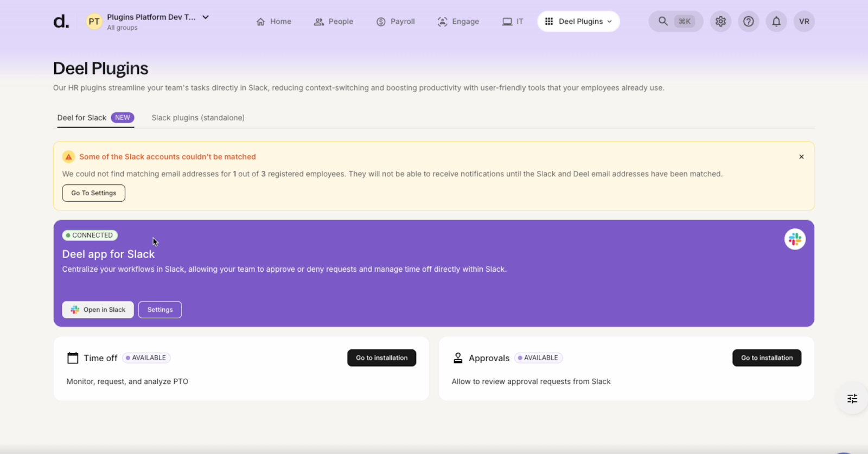Click the Go To Settings button
The height and width of the screenshot is (454, 868).
pos(93,193)
